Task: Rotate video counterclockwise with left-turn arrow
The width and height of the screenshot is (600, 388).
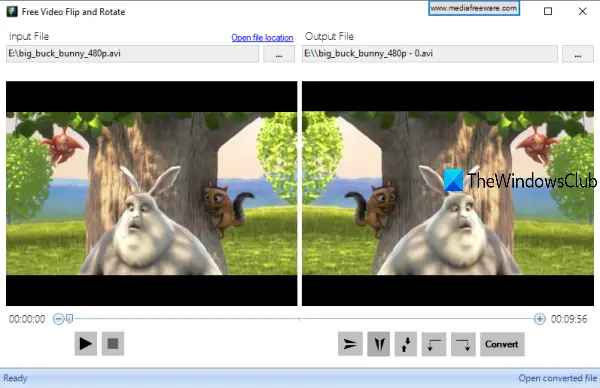Action: point(434,344)
